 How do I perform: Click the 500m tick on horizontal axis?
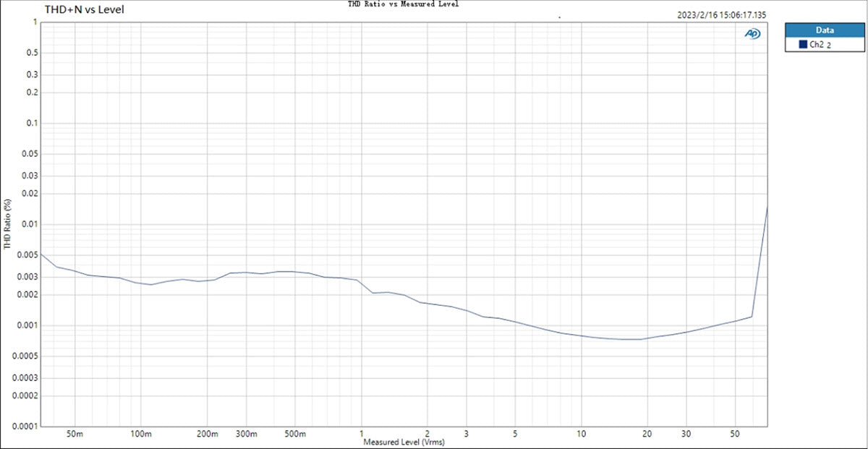coord(295,434)
